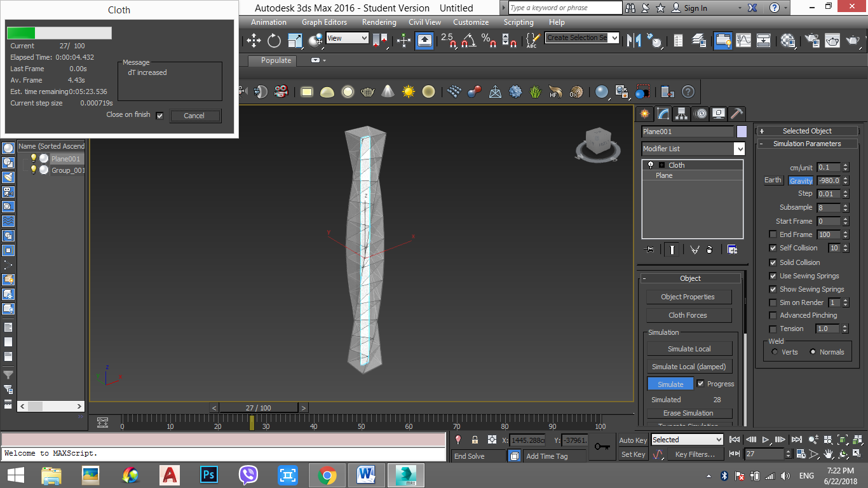Enable Sim on Render checkbox

click(773, 302)
